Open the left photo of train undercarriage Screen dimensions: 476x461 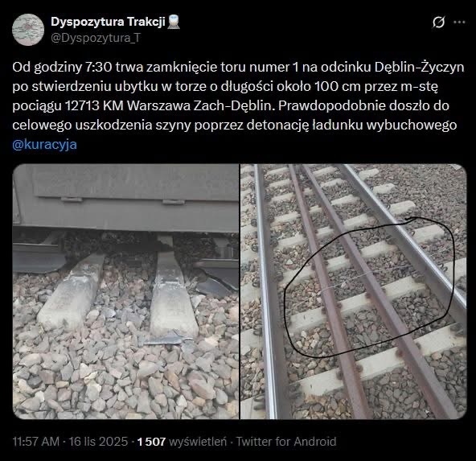(125, 291)
